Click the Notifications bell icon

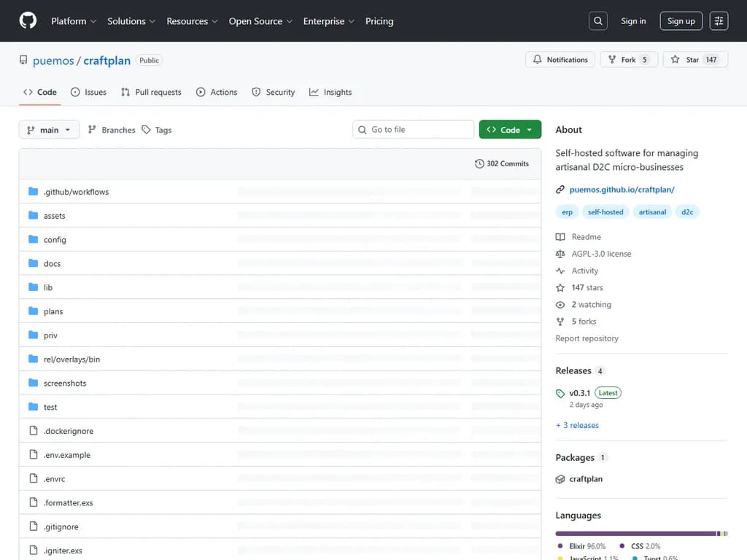538,59
